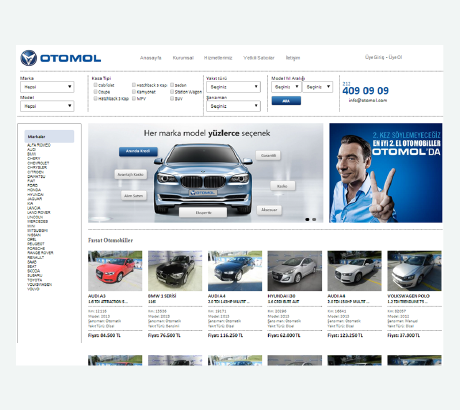This screenshot has height=410, width=460.
Task: Open the first model year range dropdown
Action: [286, 87]
